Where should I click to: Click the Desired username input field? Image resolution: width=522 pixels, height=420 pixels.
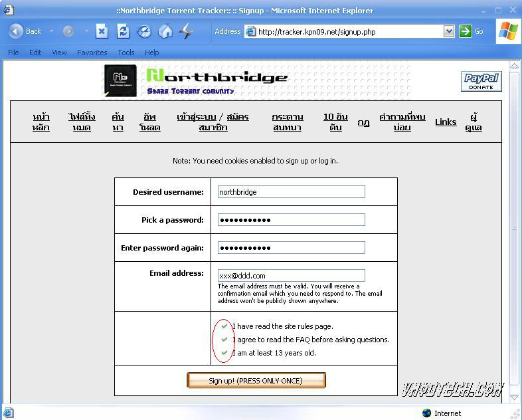[x=292, y=192]
